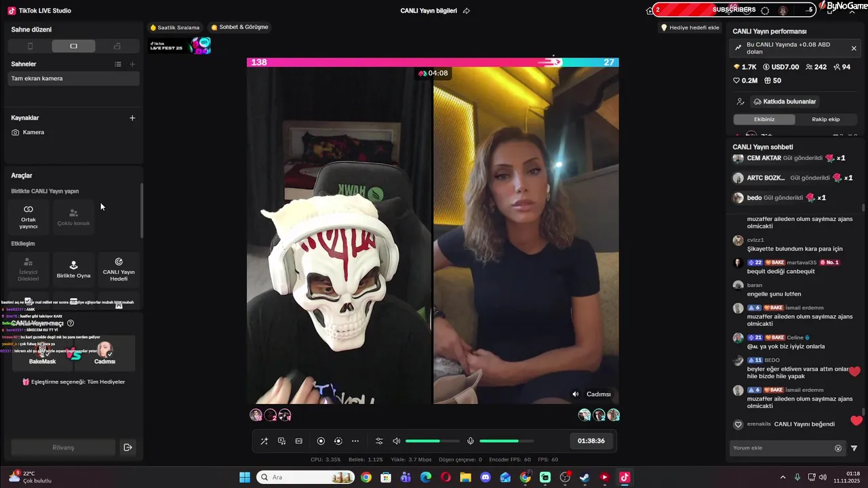Open Discord from the taskbar
868x488 pixels.
tap(486, 478)
